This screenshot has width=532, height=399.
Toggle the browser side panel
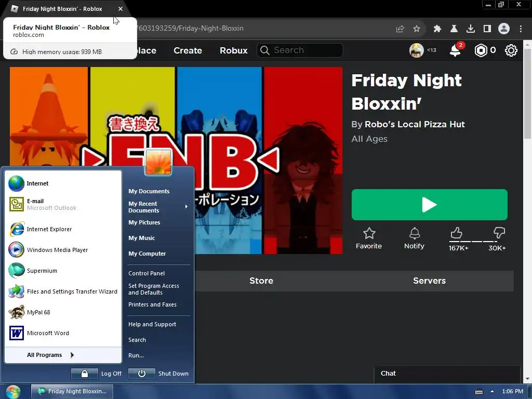(487, 29)
